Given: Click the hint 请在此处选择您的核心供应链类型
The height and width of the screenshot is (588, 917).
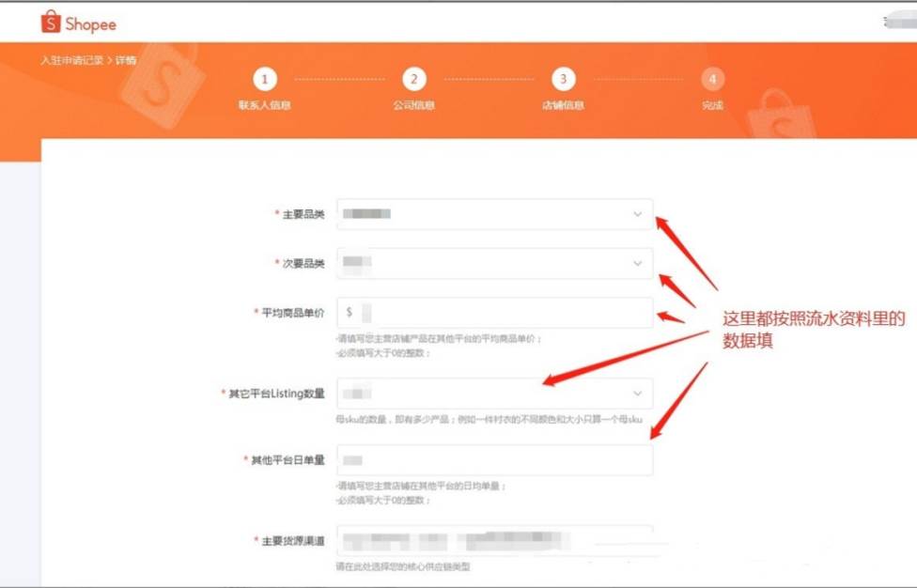Looking at the screenshot, I should pyautogui.click(x=403, y=566).
